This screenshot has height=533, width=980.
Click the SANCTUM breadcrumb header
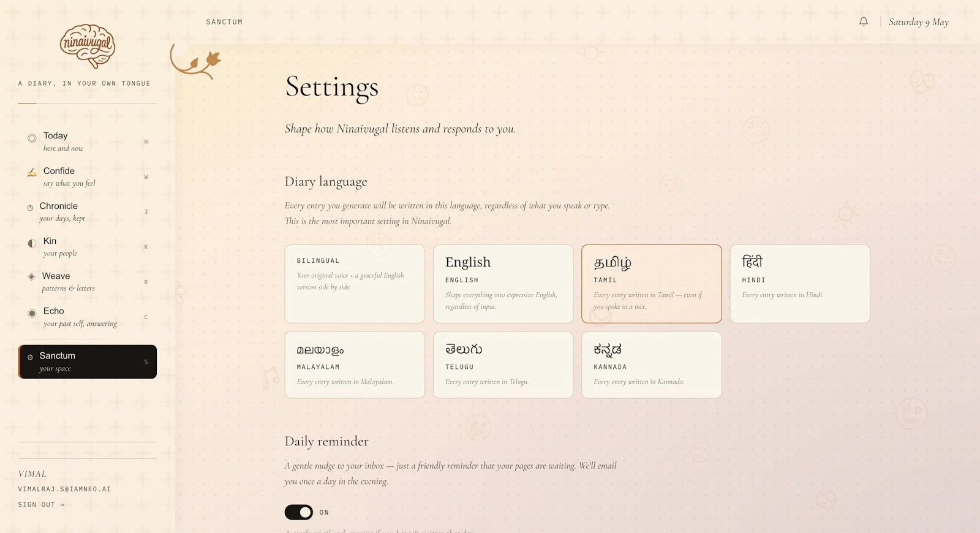click(224, 22)
